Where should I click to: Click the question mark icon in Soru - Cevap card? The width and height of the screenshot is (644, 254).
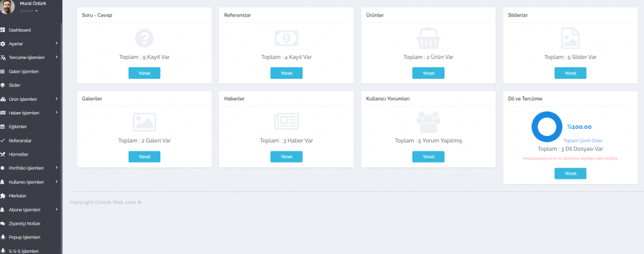click(x=144, y=38)
